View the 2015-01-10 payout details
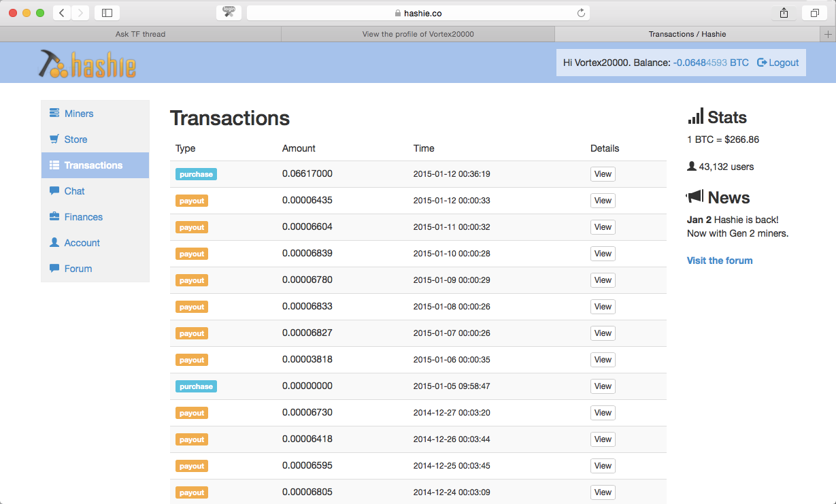Screen dimensions: 836x504 [x=603, y=254]
